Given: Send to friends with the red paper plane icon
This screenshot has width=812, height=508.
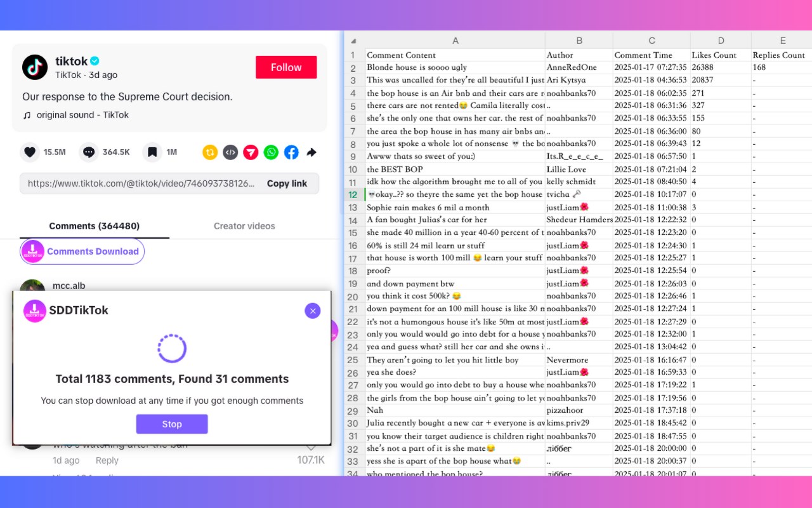Looking at the screenshot, I should point(251,152).
